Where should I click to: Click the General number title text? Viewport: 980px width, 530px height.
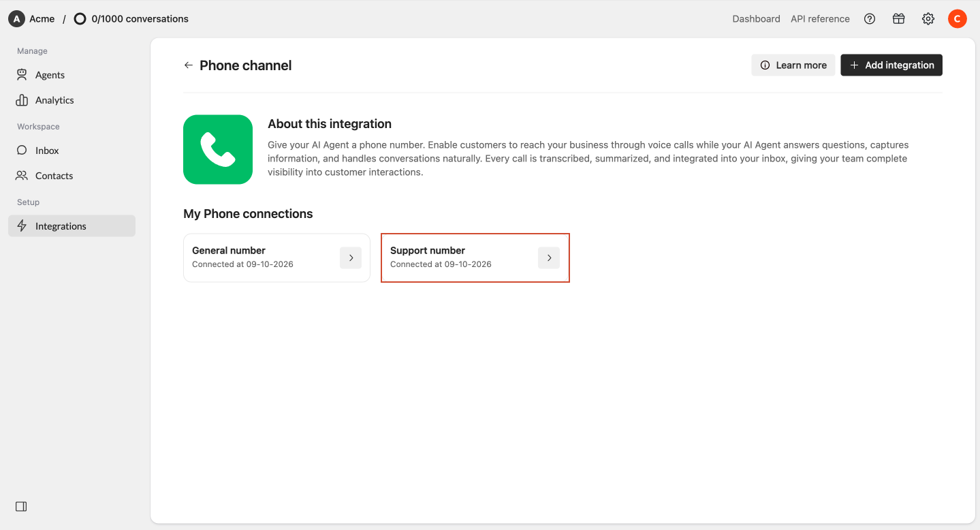(x=229, y=251)
